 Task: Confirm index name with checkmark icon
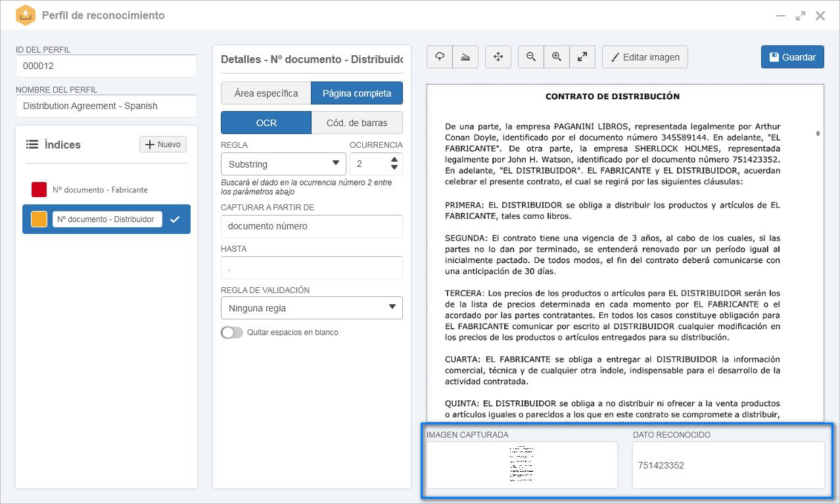[174, 219]
